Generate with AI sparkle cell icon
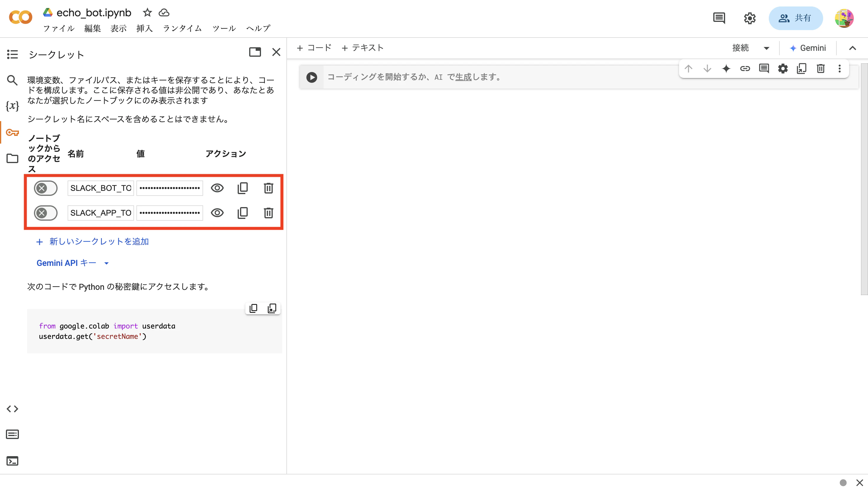This screenshot has height=491, width=868. pos(726,69)
